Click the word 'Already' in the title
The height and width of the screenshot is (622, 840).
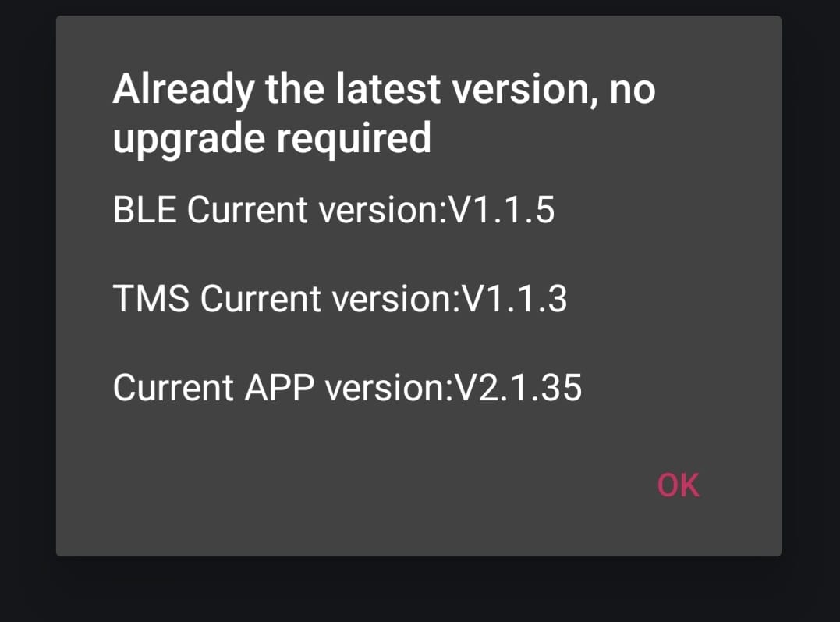coord(184,89)
